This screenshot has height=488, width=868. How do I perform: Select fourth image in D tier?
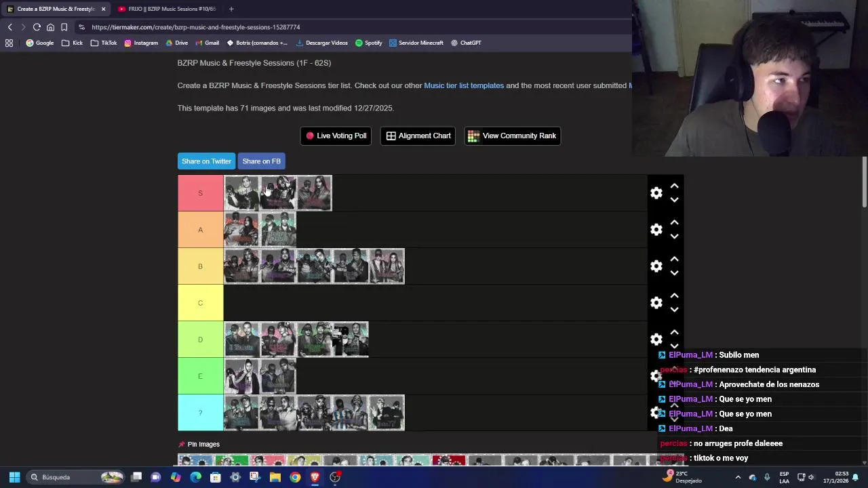pyautogui.click(x=351, y=340)
